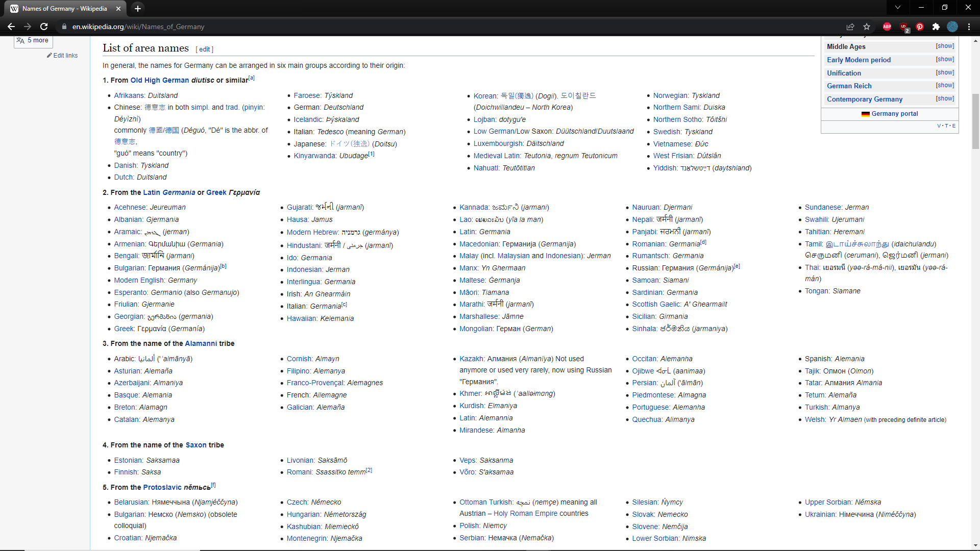Open the Nauruan language link
Screen dimensions: 980x551
tap(646, 207)
